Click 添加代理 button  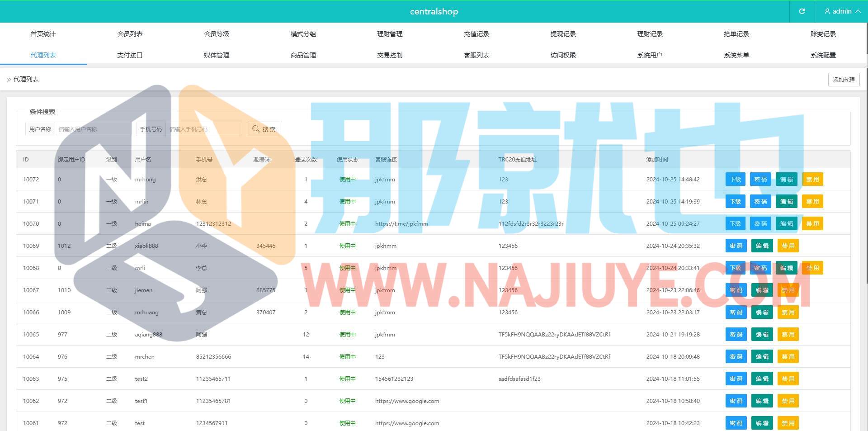[x=844, y=80]
